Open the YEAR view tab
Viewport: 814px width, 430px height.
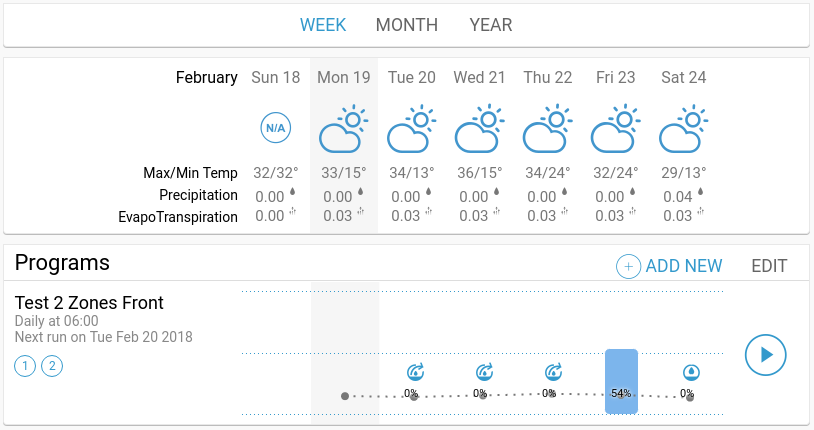pos(491,25)
